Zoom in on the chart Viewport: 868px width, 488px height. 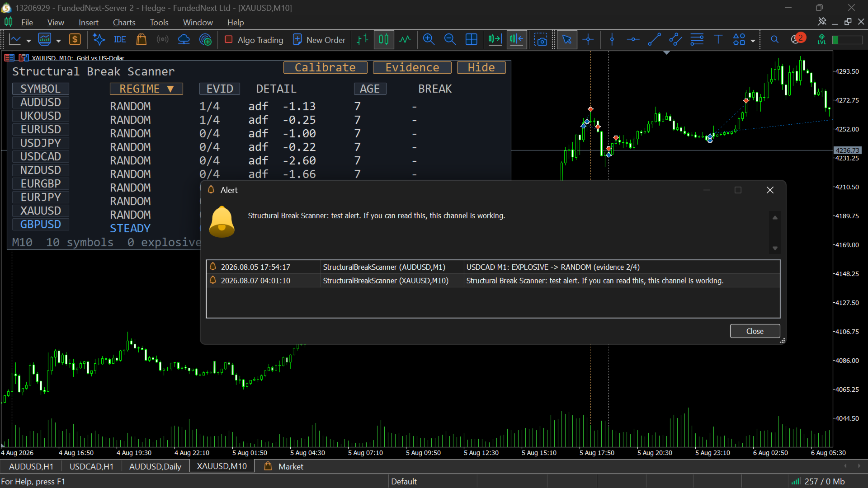click(x=429, y=40)
